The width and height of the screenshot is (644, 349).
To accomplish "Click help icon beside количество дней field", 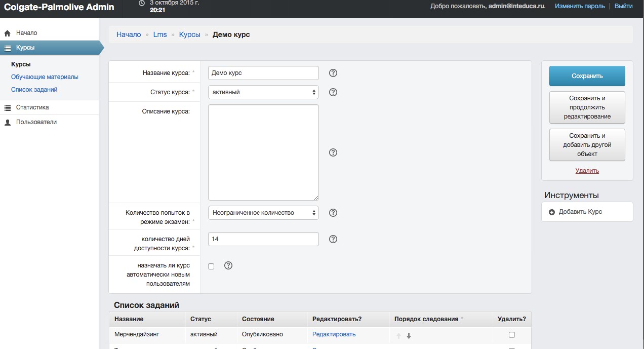I will [x=333, y=239].
